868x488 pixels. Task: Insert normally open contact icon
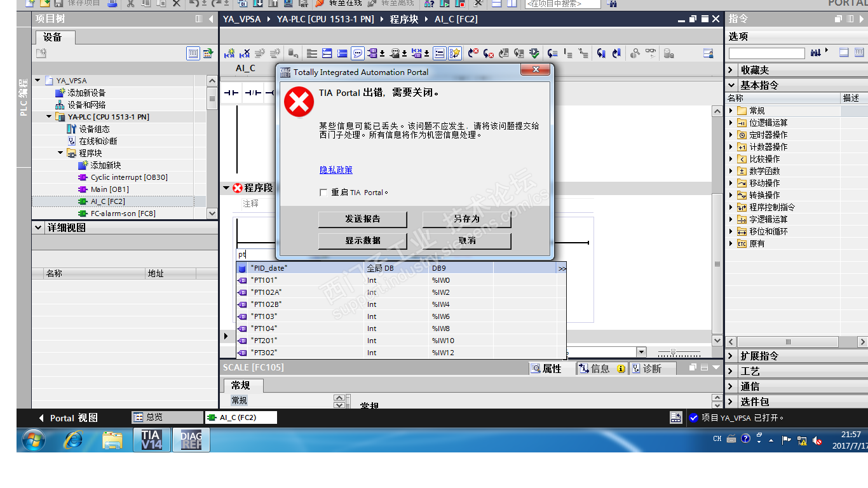231,93
